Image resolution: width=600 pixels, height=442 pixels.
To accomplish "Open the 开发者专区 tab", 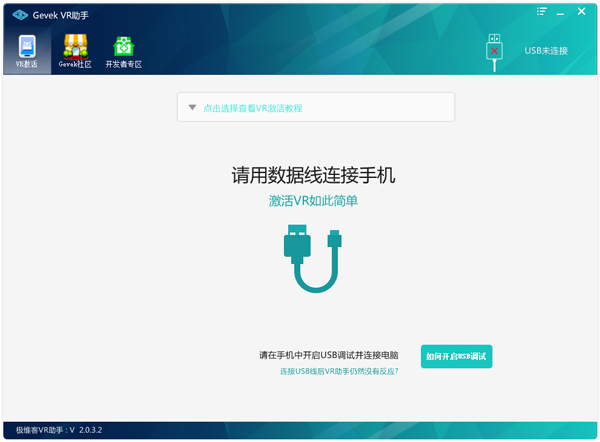I will (124, 52).
